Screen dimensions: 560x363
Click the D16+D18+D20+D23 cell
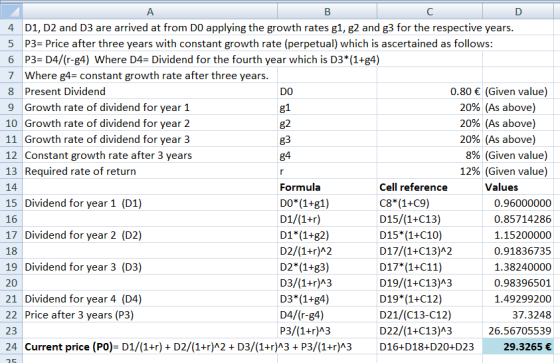[x=430, y=347]
